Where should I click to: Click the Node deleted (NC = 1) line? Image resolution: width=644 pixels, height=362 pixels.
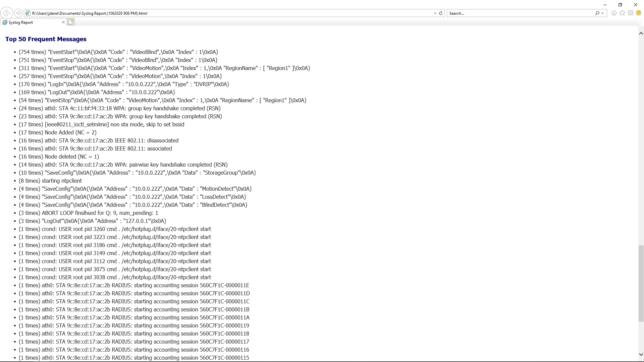(59, 157)
